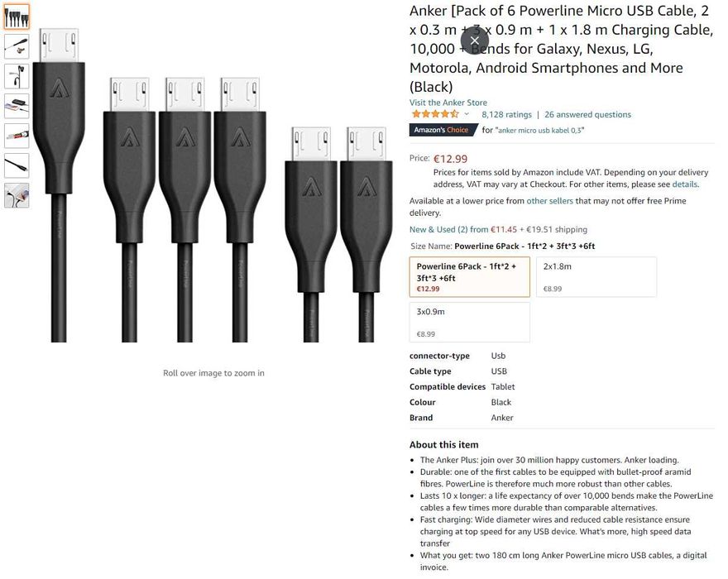
Task: Select the fifth product image thumbnail
Action: coord(17,136)
